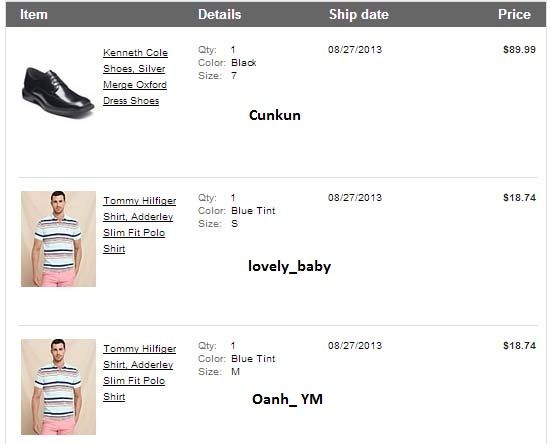Click "Slim Fit Polo" in second shirt link
554x444 pixels.
tap(134, 381)
